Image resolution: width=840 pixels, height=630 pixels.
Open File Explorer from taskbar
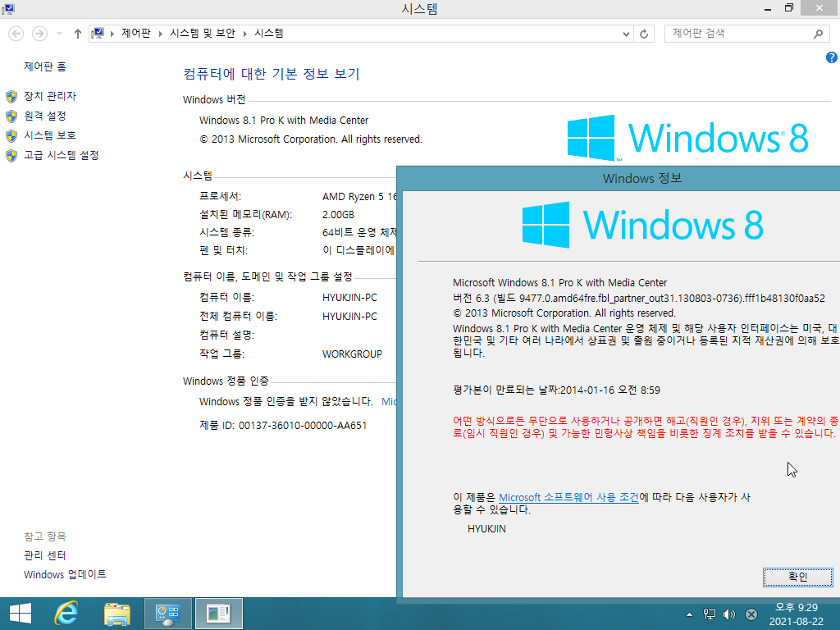click(117, 614)
